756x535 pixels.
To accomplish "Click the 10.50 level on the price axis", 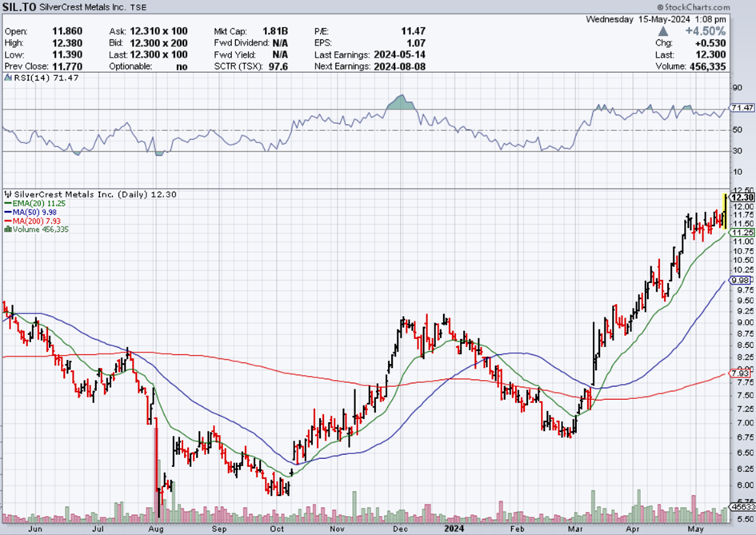I will pos(743,260).
